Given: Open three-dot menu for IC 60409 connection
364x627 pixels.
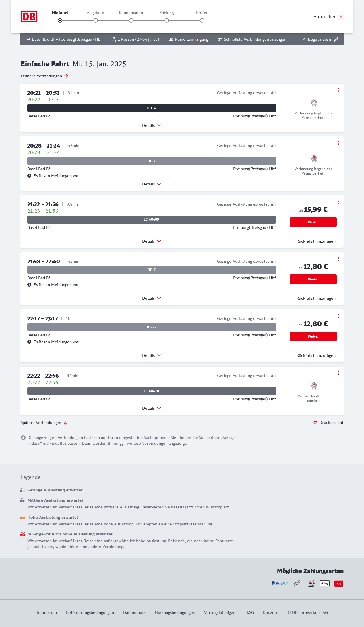Looking at the screenshot, I should [x=338, y=202].
